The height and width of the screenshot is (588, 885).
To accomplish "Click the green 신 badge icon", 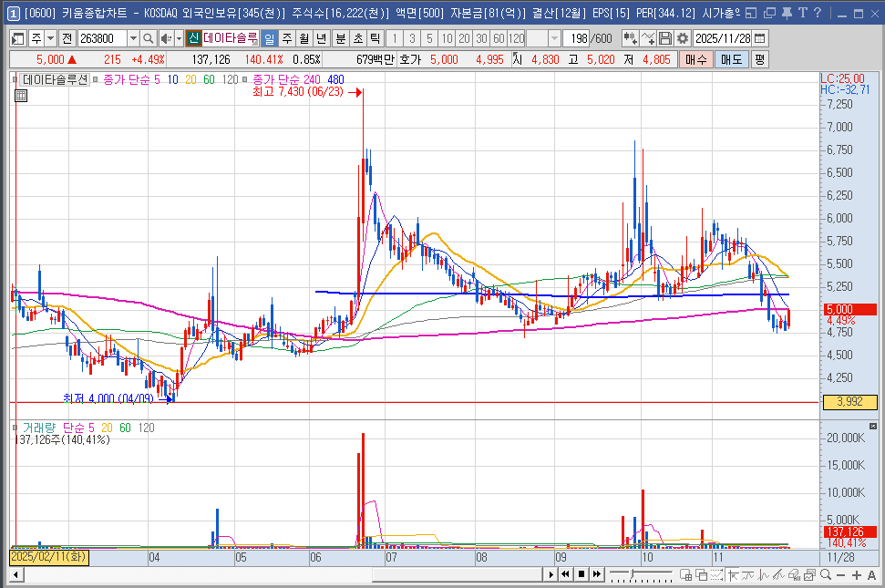I will (193, 38).
